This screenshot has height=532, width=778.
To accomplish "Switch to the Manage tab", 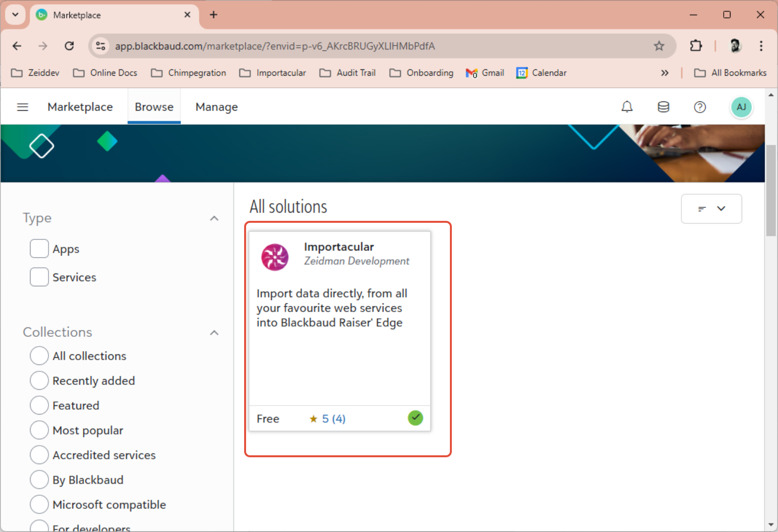I will [x=216, y=107].
